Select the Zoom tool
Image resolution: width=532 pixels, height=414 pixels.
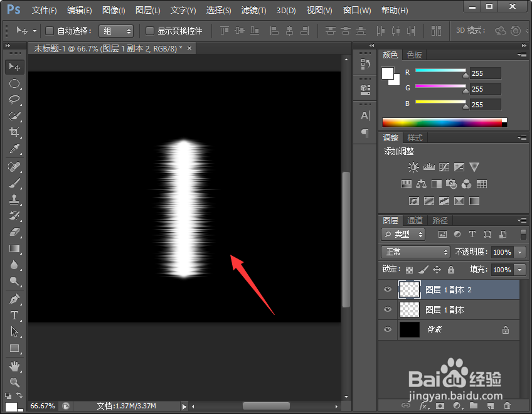pos(15,381)
